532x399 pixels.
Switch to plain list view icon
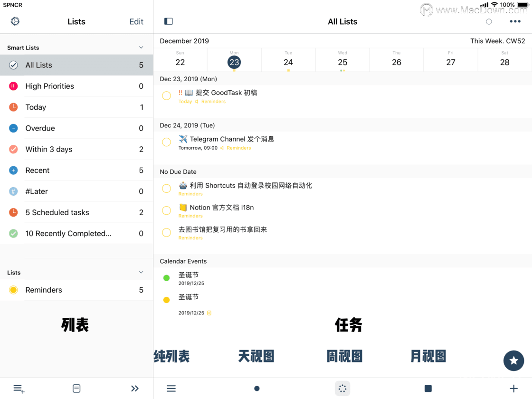tap(171, 389)
